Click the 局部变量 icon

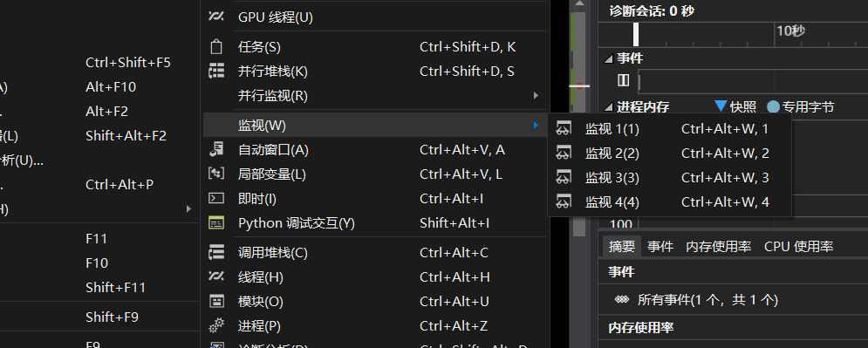[215, 174]
